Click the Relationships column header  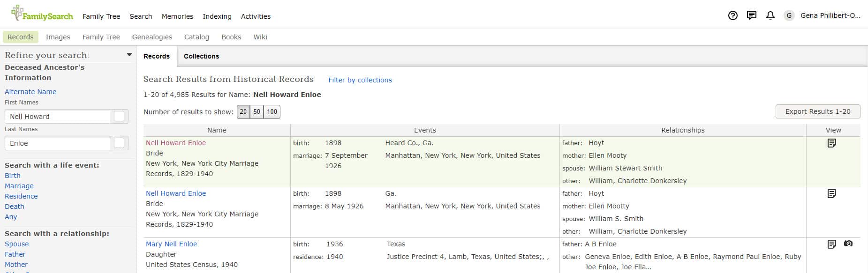[683, 130]
